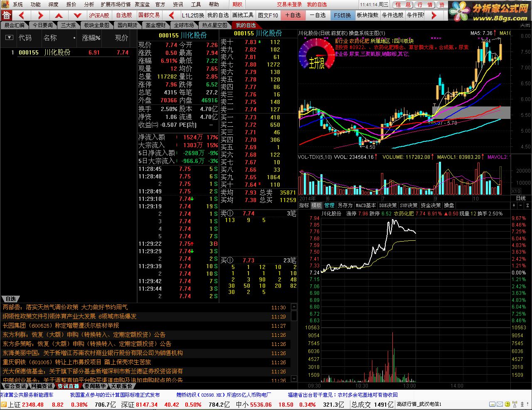Select stock row 000155 川化股份
This screenshot has height=410, width=532.
coord(69,52)
